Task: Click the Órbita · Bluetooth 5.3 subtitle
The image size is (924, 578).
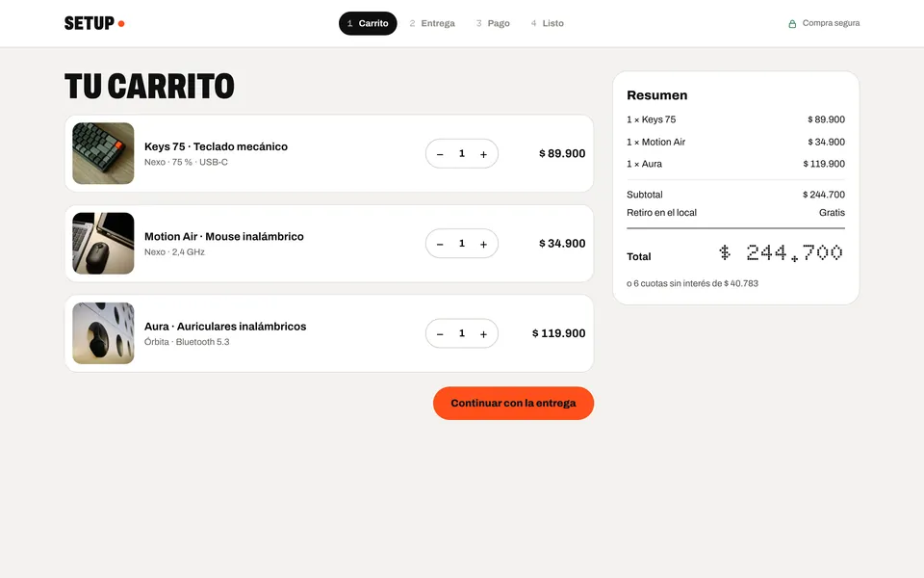Action: (x=187, y=342)
